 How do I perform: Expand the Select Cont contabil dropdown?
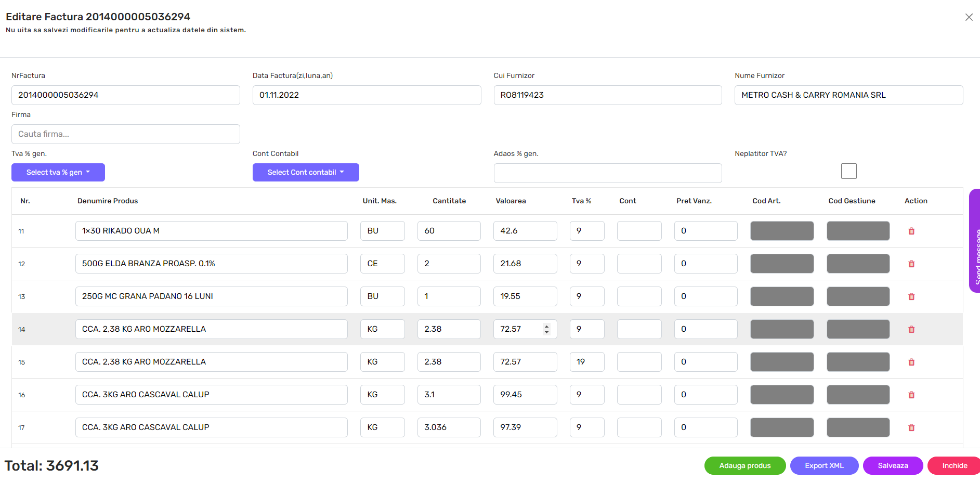pos(306,172)
